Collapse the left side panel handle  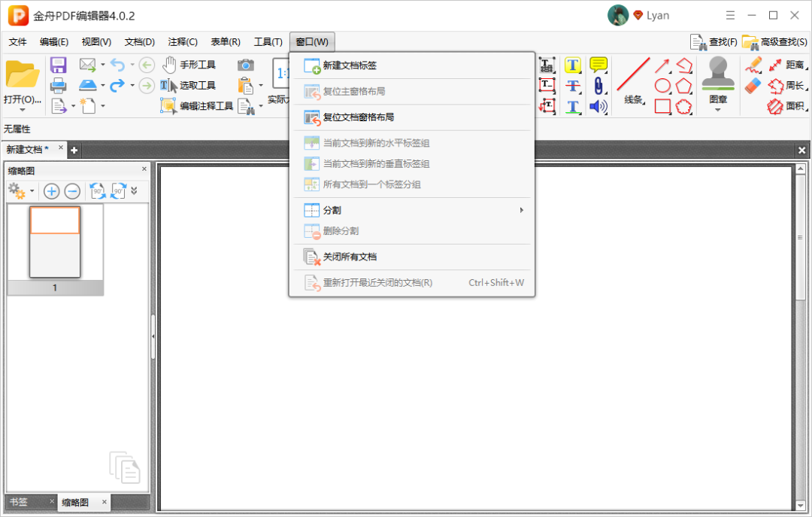pyautogui.click(x=153, y=336)
